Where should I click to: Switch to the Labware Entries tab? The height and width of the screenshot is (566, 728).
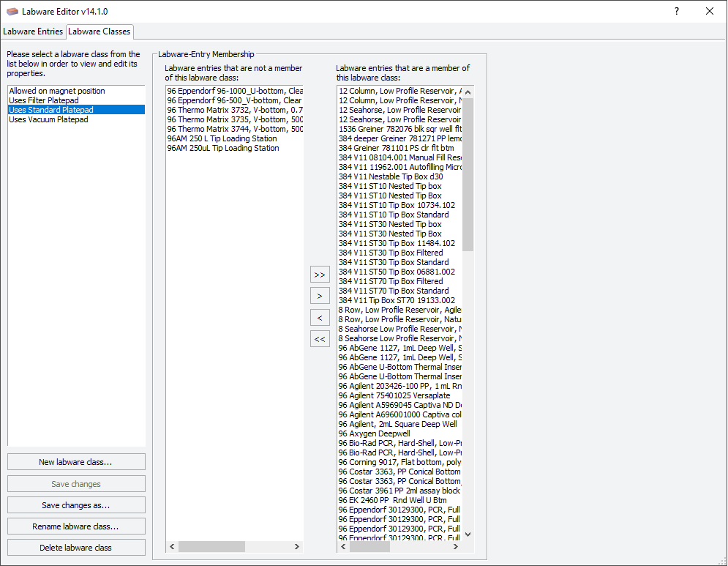[33, 31]
